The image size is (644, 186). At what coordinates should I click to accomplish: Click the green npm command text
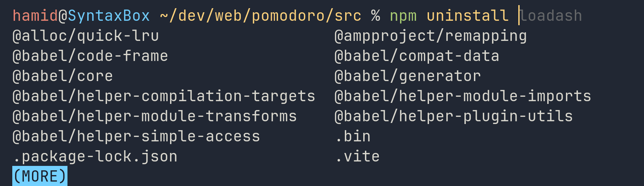pyautogui.click(x=403, y=16)
